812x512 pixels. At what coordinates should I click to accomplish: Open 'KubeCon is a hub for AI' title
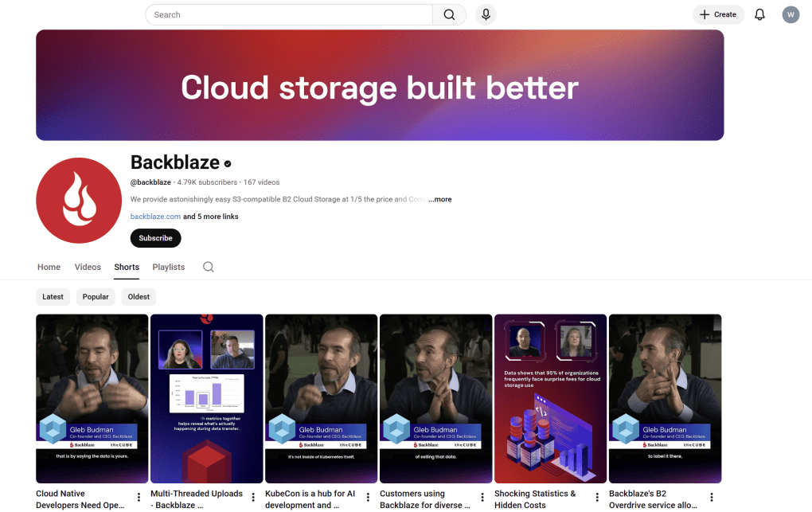[310, 499]
